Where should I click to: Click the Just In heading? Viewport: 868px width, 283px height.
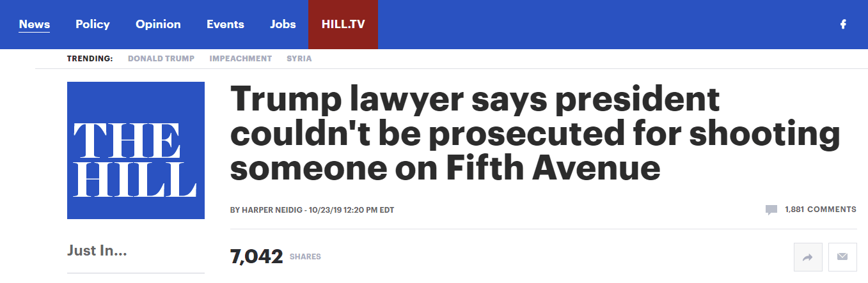pyautogui.click(x=97, y=251)
